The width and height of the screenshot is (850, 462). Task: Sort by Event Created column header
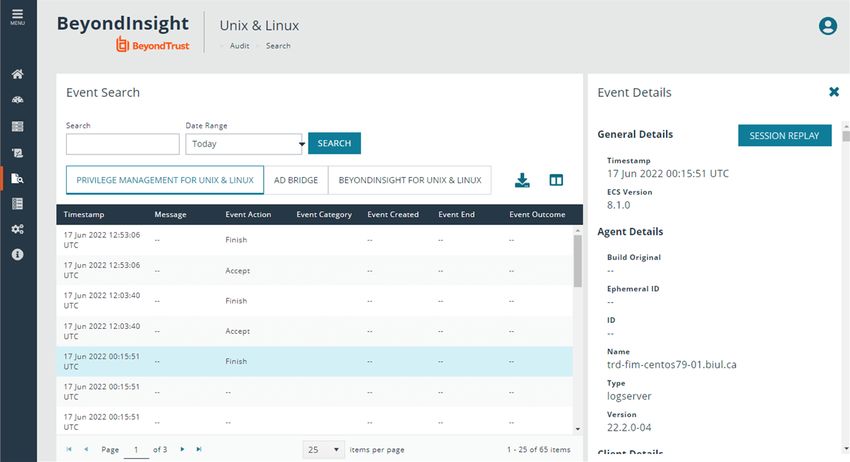[393, 215]
